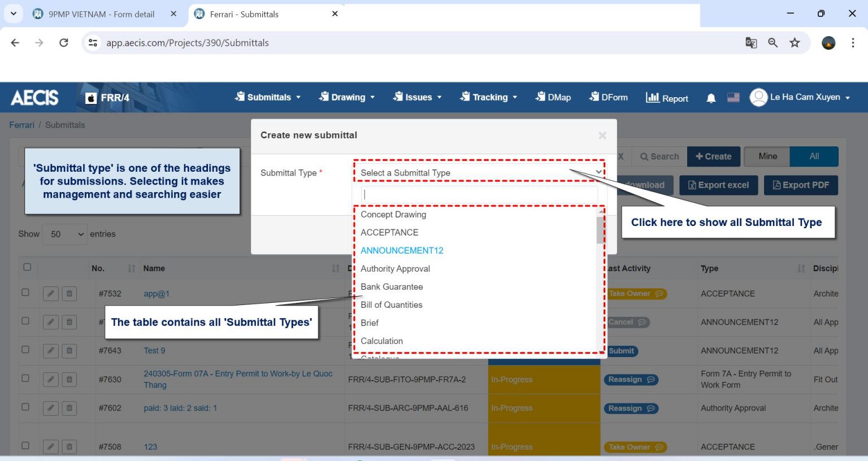868x461 pixels.
Task: Check the checkbox for row #7630
Action: coord(25,379)
